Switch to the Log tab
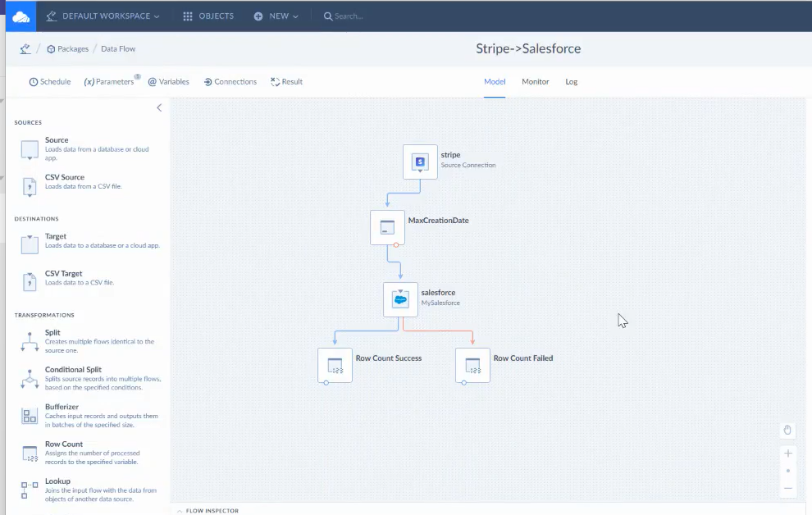Viewport: 812px width, 515px height. [572, 82]
